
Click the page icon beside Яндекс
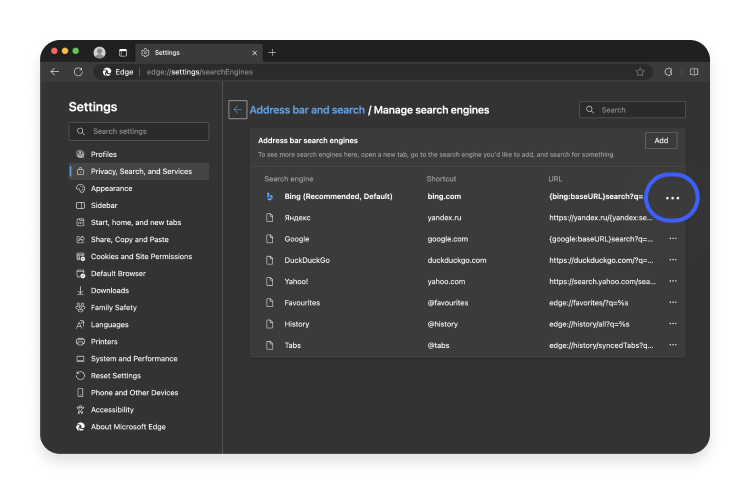[270, 218]
